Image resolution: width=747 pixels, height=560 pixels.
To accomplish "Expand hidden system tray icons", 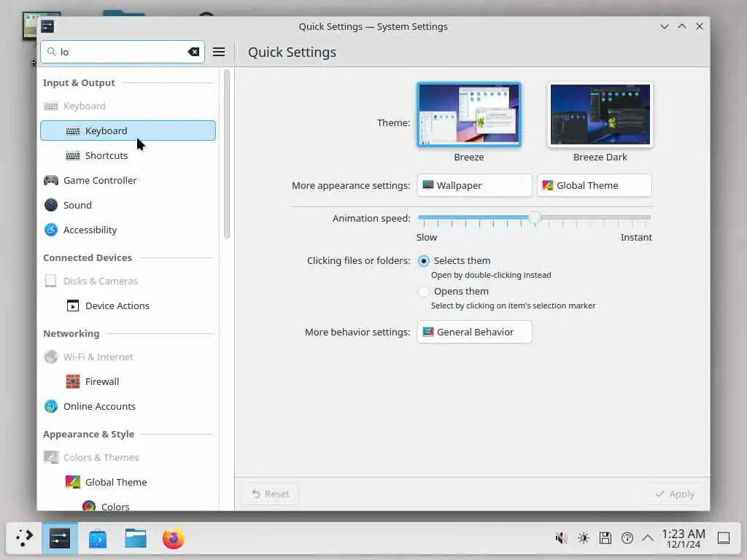I will click(x=648, y=538).
